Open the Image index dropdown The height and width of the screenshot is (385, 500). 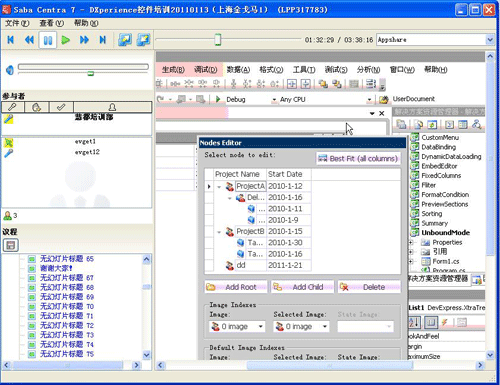tap(260, 326)
